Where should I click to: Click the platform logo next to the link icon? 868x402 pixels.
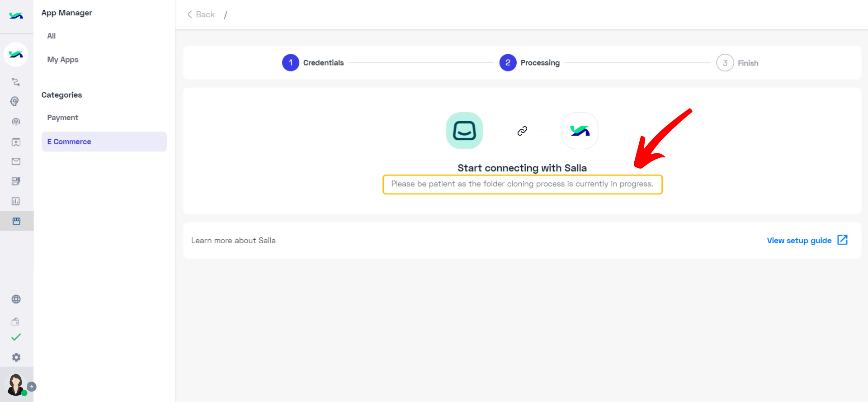(580, 131)
